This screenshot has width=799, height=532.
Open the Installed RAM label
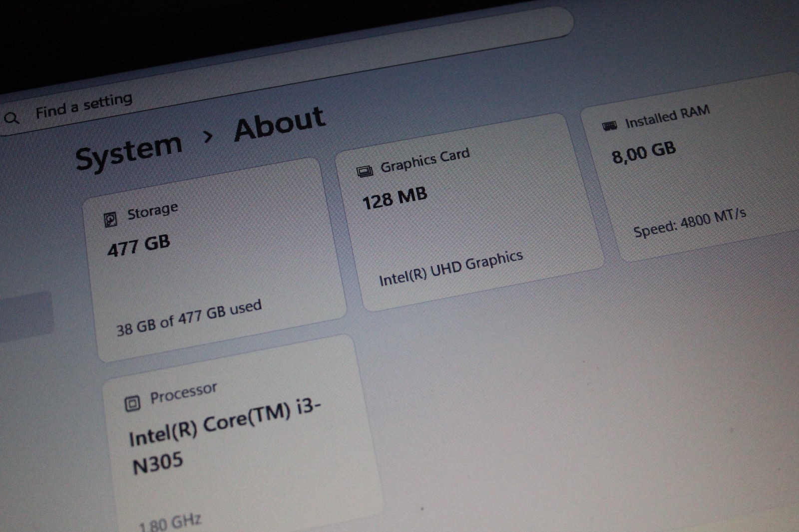668,116
